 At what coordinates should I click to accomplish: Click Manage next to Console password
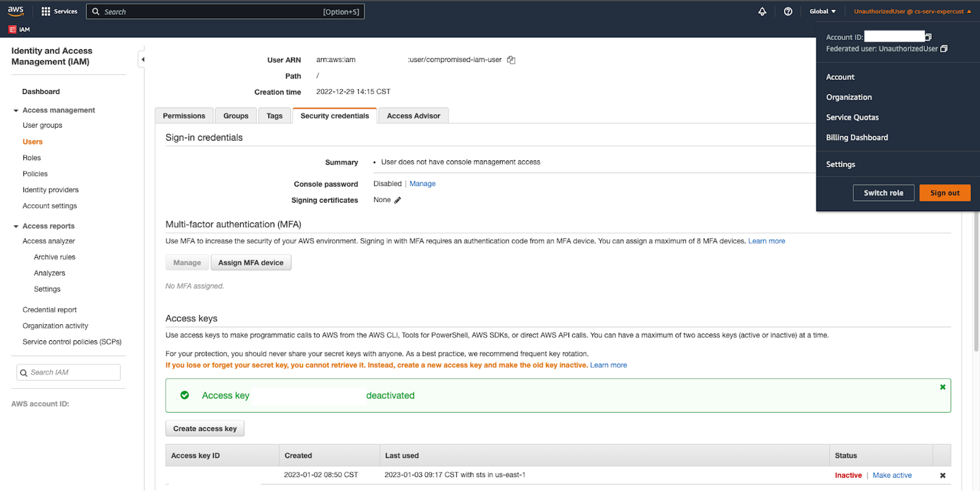click(x=422, y=184)
